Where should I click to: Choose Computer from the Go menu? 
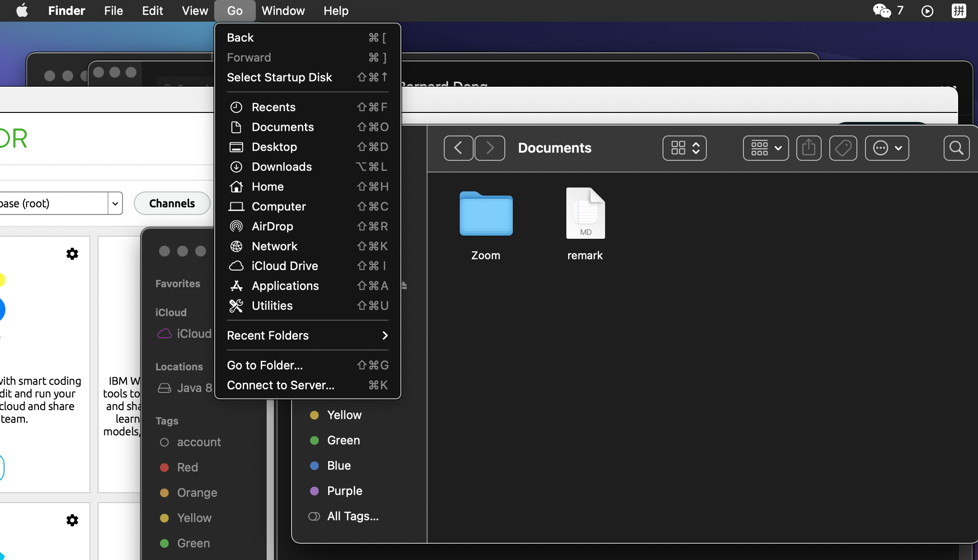pyautogui.click(x=307, y=206)
